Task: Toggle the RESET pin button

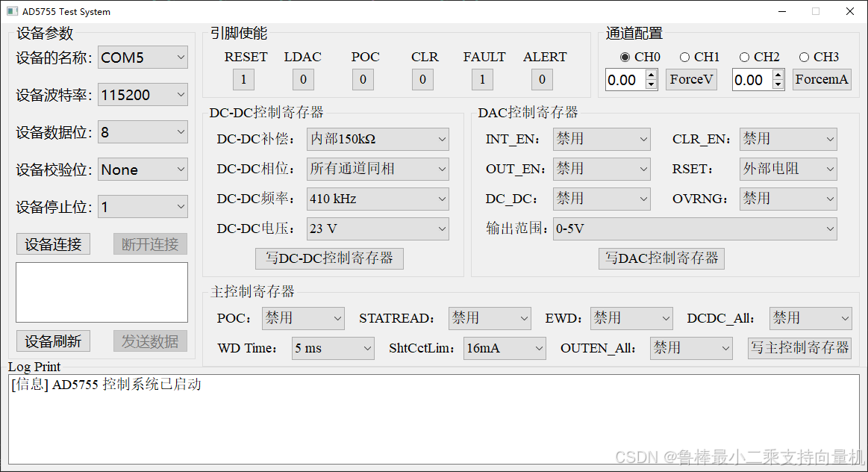Action: pos(243,80)
